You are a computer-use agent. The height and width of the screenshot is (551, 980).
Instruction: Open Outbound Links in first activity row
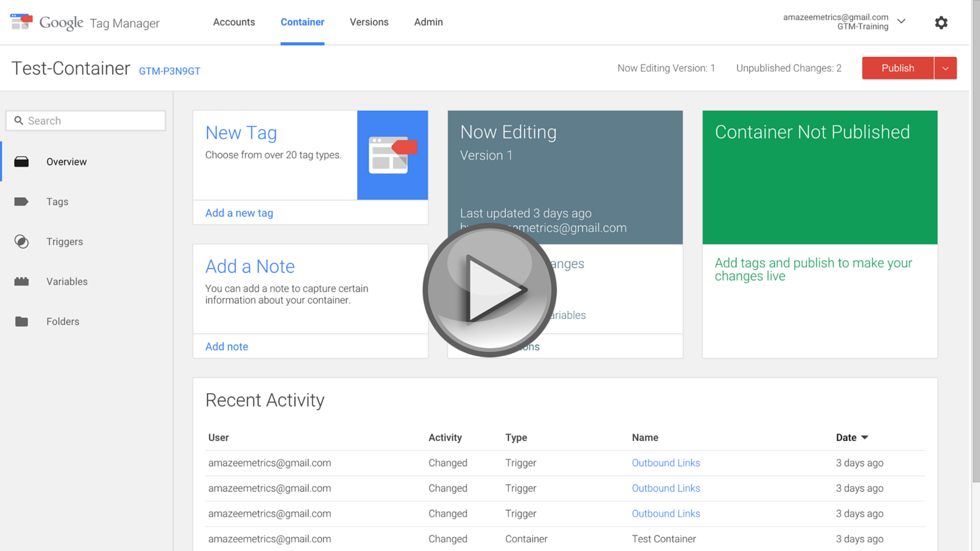click(x=666, y=463)
